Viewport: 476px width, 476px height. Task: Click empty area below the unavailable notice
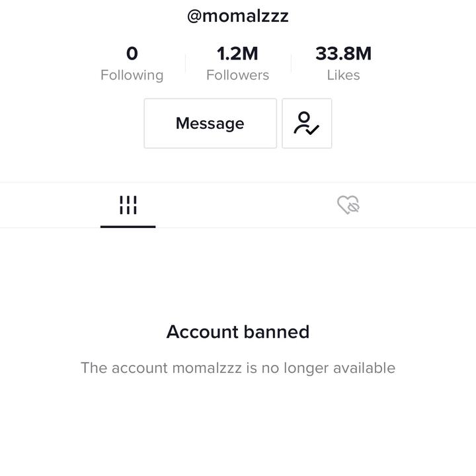[238, 430]
